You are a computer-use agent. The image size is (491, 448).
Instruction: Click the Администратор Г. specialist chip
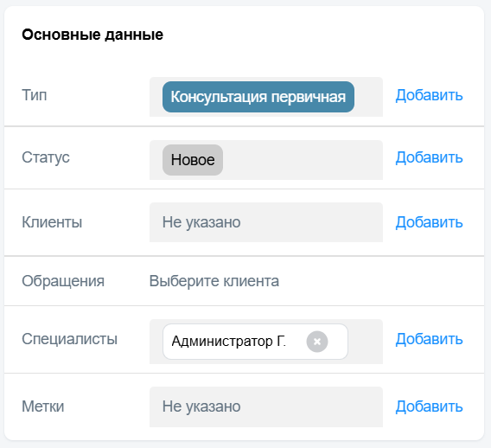pyautogui.click(x=228, y=342)
